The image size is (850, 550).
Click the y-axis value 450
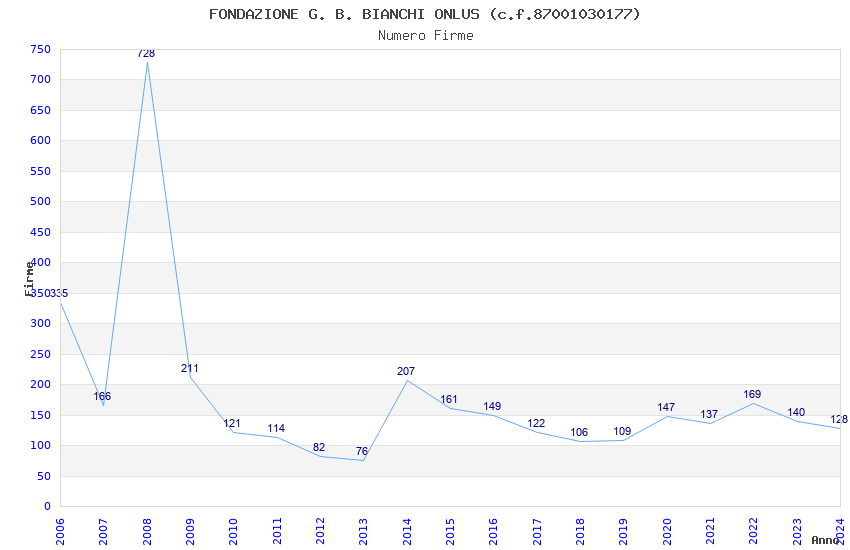[x=41, y=232]
